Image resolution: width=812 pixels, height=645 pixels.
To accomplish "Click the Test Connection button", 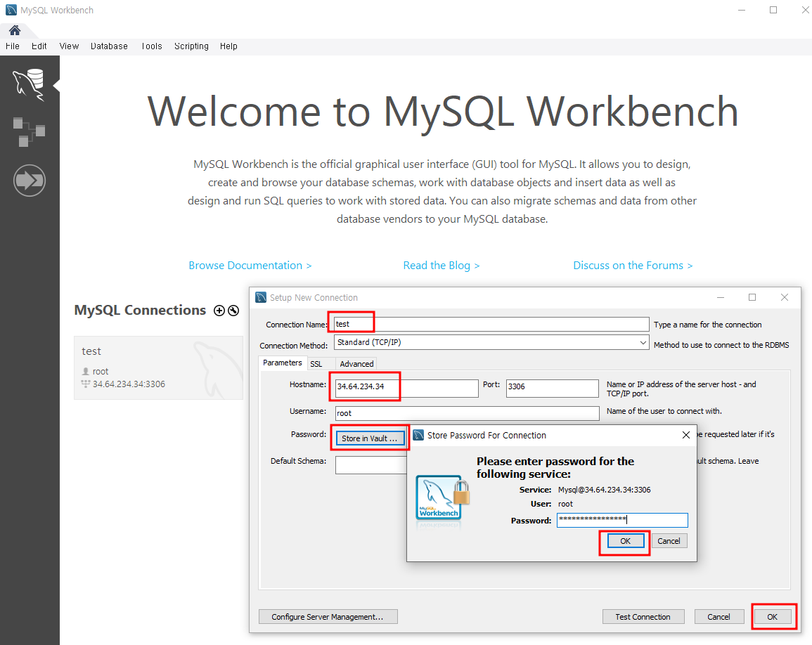I will tap(643, 616).
